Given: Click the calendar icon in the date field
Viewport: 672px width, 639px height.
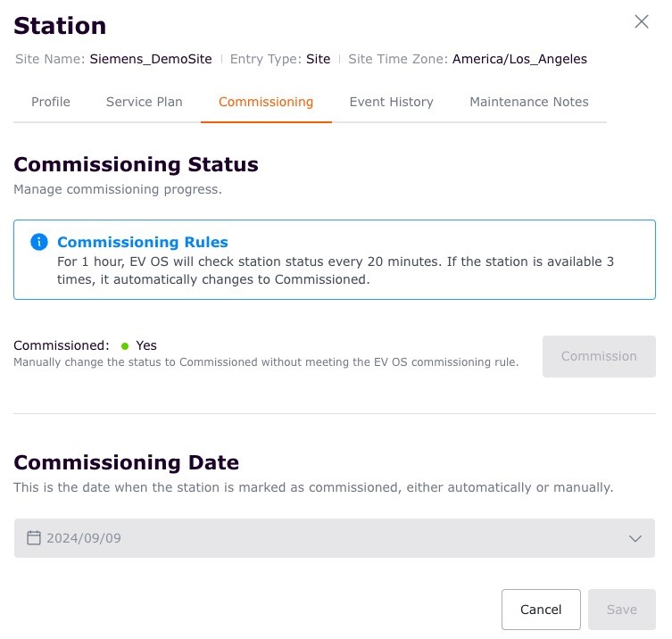Looking at the screenshot, I should click(34, 538).
